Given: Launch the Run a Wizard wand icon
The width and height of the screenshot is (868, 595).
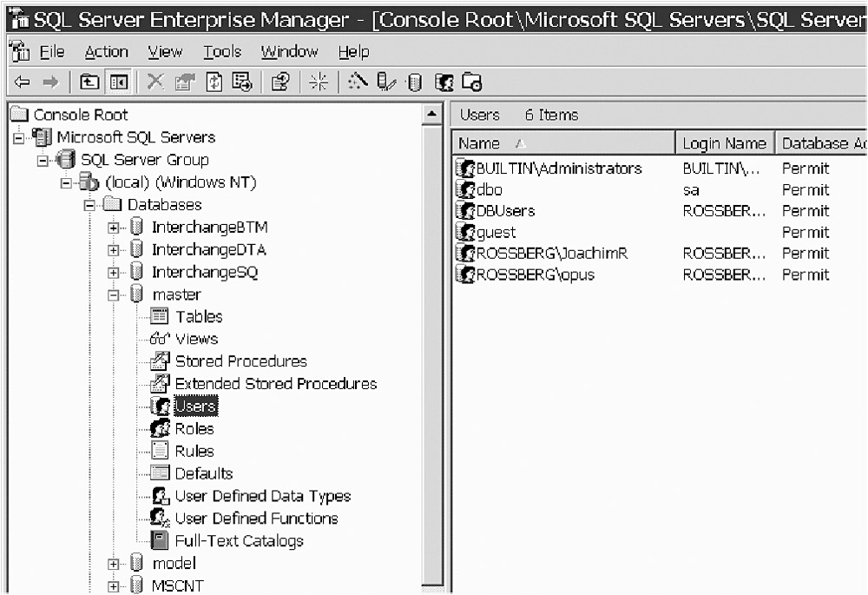Looking at the screenshot, I should [x=358, y=83].
